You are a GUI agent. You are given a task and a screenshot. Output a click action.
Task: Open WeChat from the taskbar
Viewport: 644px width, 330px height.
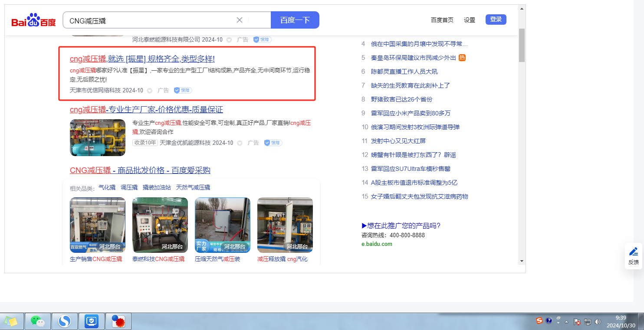click(38, 321)
